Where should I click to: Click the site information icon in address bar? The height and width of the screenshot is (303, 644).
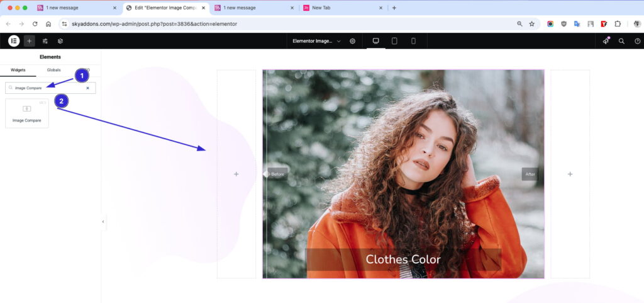[x=64, y=25]
